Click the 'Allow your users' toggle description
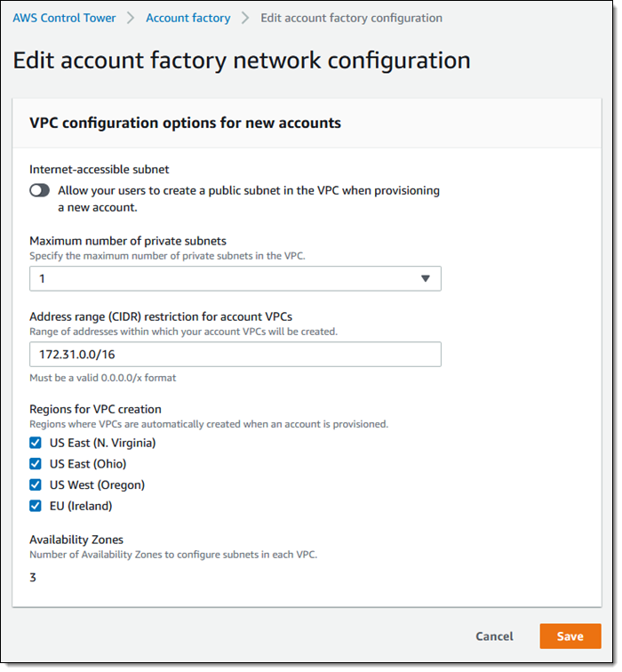 [249, 198]
